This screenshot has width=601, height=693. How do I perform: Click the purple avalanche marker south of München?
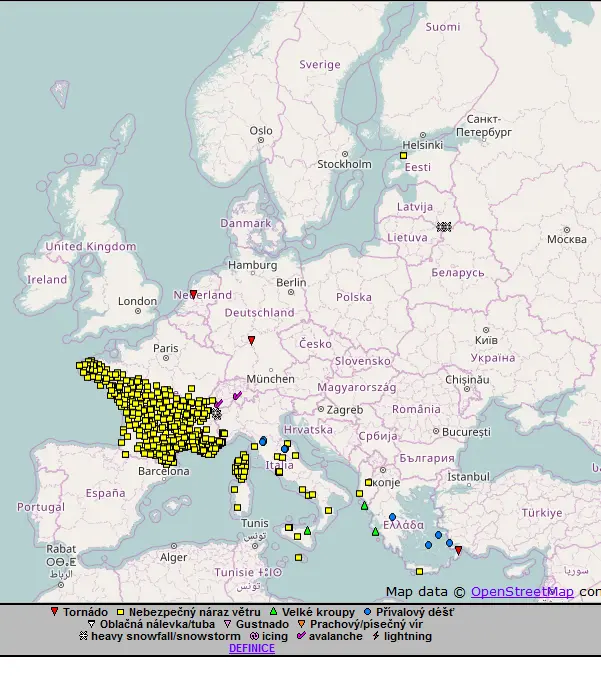click(x=237, y=395)
